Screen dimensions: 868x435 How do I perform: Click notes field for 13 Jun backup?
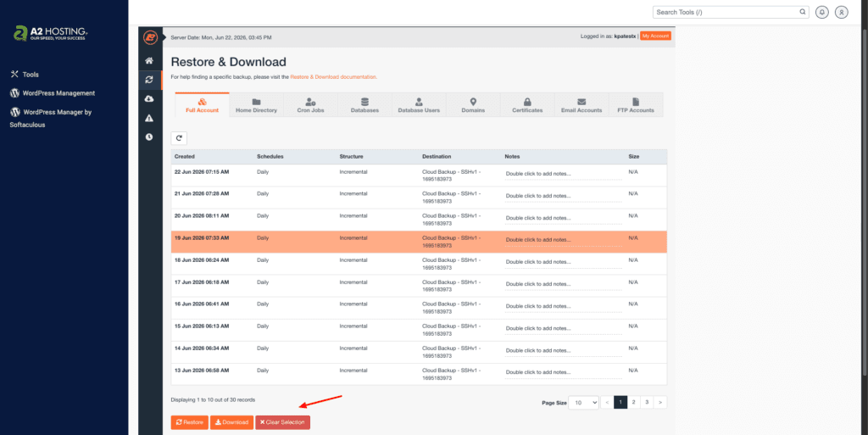(x=563, y=372)
